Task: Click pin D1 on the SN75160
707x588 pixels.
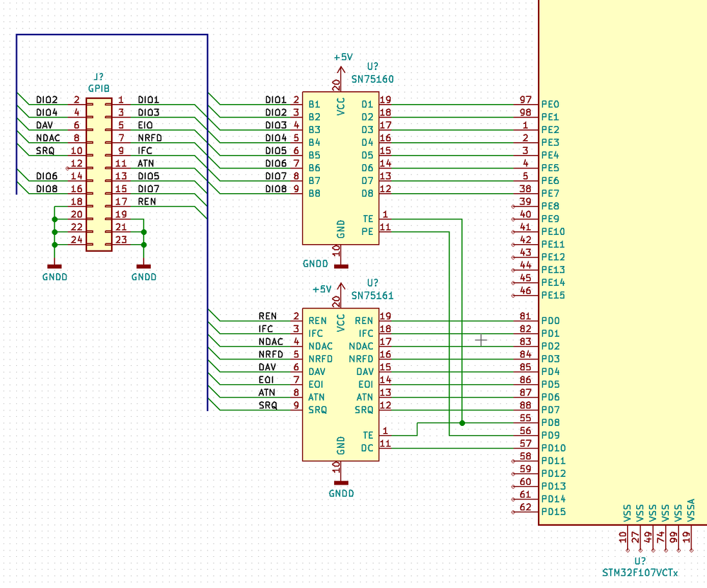Action: (367, 105)
